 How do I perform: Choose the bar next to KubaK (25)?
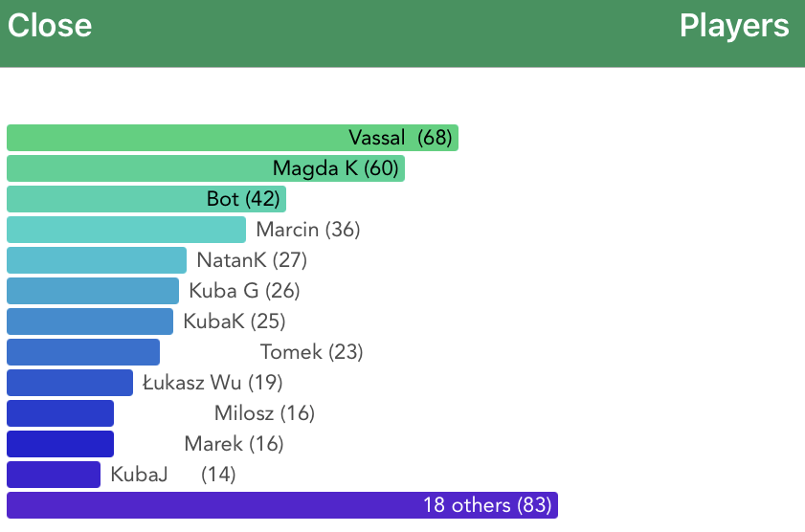pyautogui.click(x=90, y=321)
